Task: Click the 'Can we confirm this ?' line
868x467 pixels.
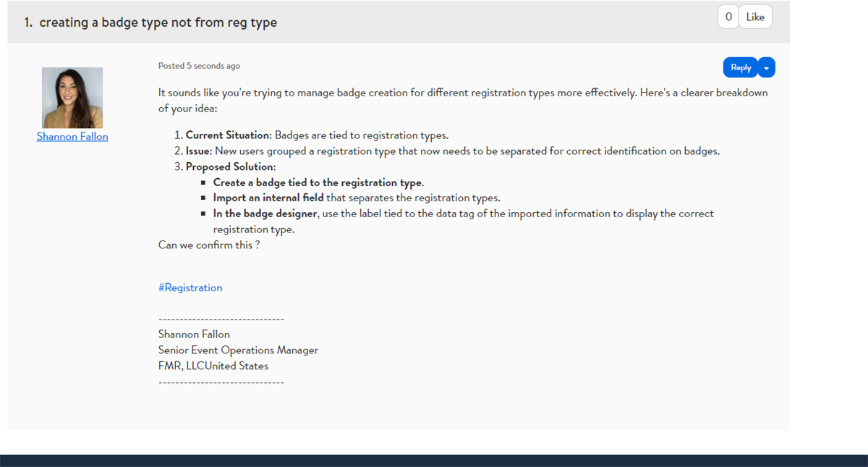Action: (x=208, y=245)
